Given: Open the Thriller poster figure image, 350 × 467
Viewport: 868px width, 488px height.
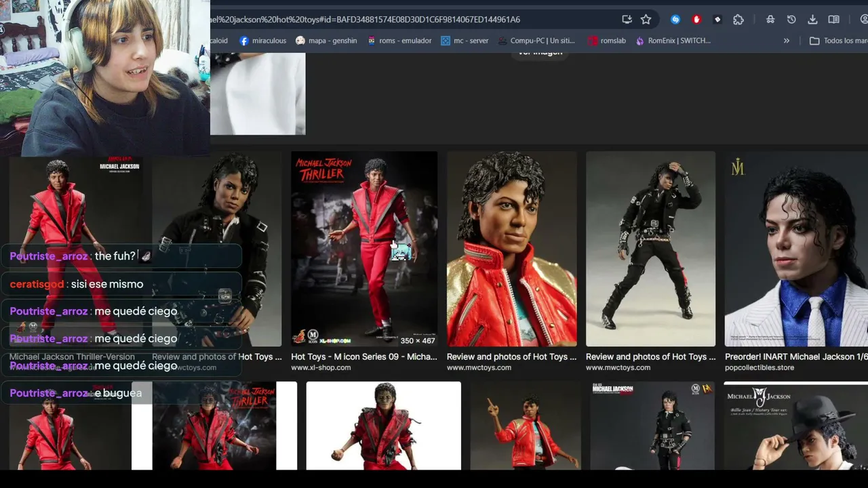Looking at the screenshot, I should point(364,249).
